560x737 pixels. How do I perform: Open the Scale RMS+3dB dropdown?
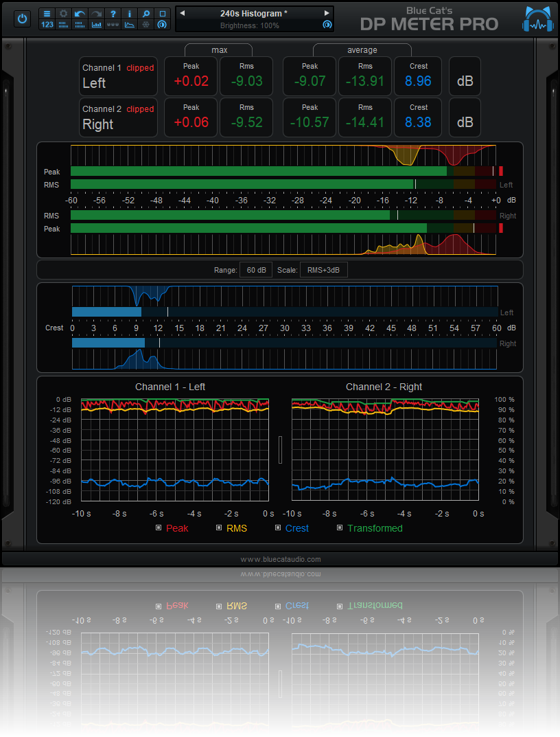click(x=323, y=270)
